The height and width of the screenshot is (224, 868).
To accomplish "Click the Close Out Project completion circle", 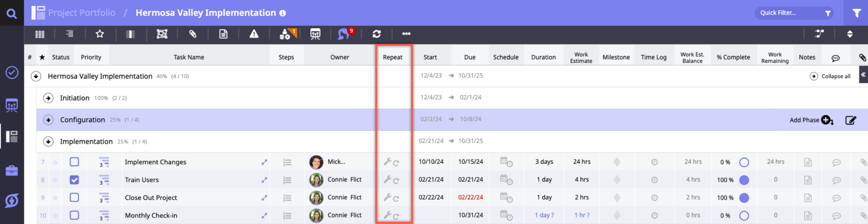I will coord(744,198).
